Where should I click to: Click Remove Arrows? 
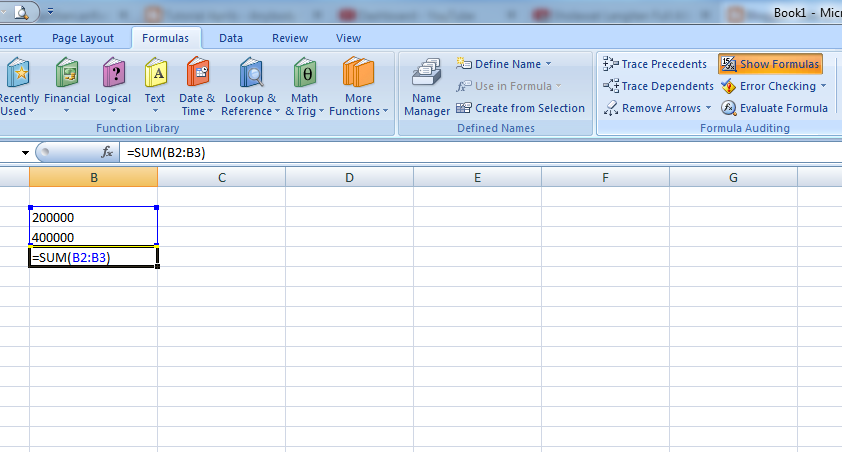(652, 108)
